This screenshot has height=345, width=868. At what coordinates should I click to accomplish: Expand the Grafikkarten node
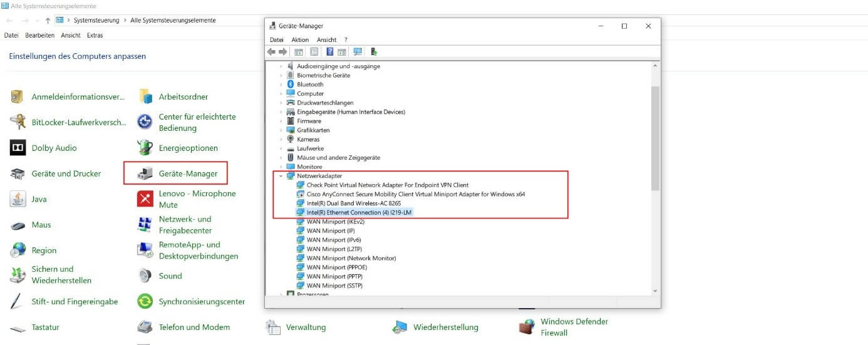(281, 130)
